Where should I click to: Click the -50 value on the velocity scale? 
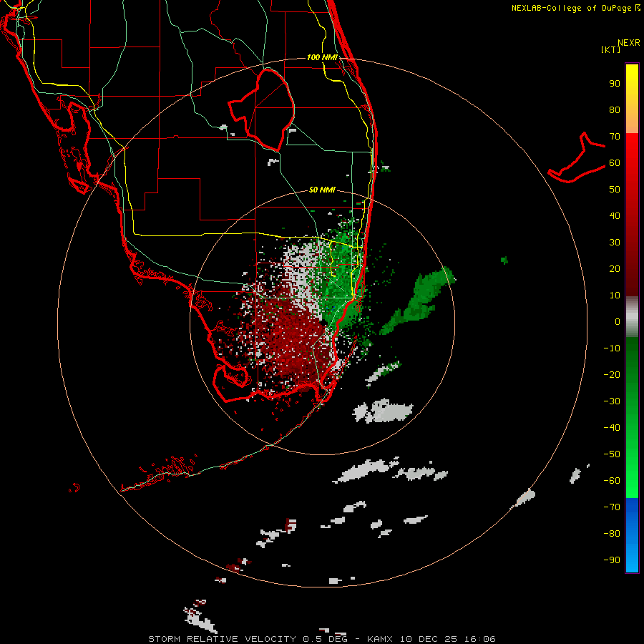pyautogui.click(x=612, y=454)
